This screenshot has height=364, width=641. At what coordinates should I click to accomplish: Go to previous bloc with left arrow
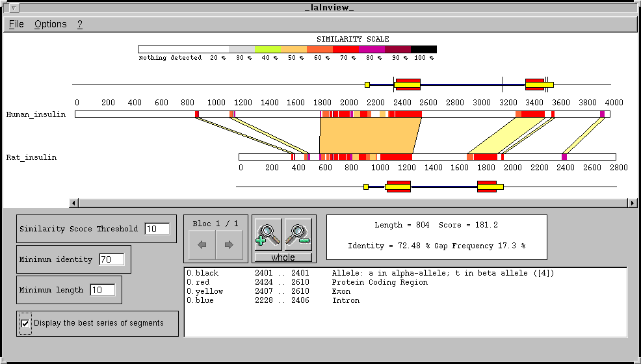[202, 245]
